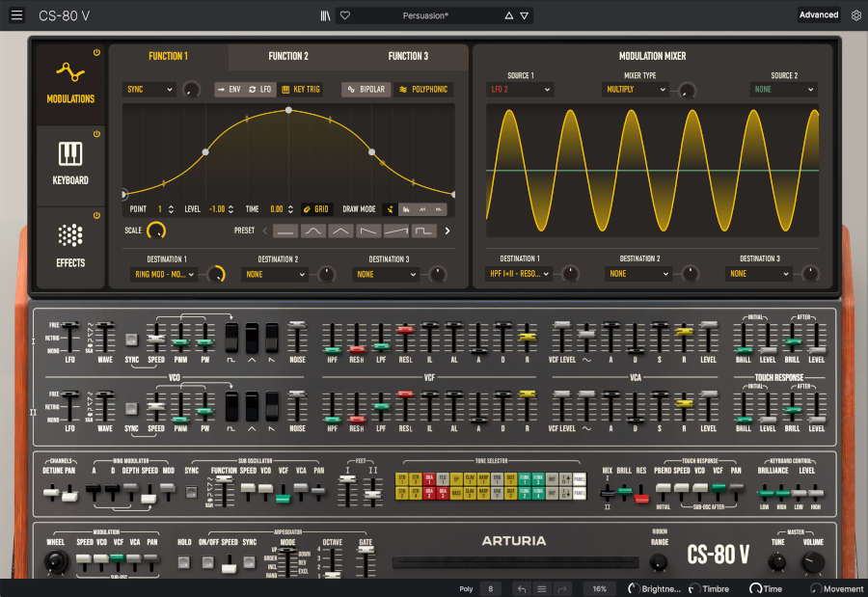Viewport: 868px width, 597px height.
Task: Open the Source 1 LFO 2 dropdown
Action: (x=521, y=89)
